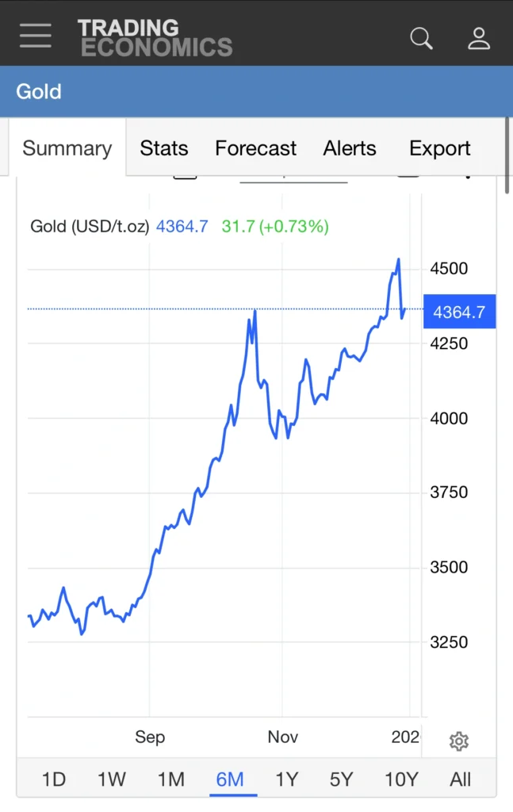Switch to the 5Y view
The height and width of the screenshot is (812, 513).
click(341, 779)
